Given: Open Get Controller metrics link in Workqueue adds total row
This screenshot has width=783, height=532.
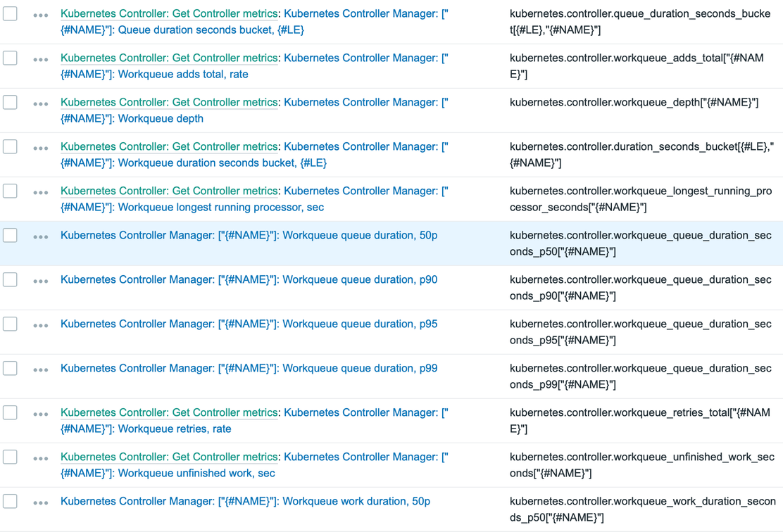Looking at the screenshot, I should [169, 58].
